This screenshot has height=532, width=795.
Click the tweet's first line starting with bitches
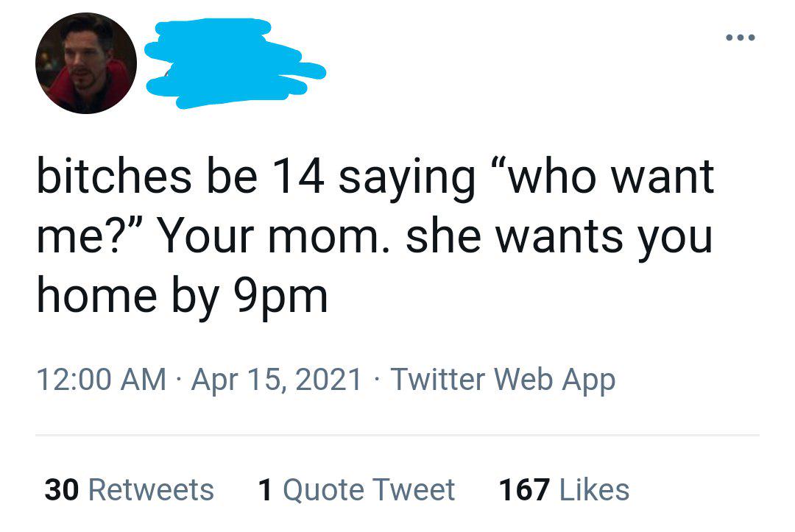(x=375, y=178)
